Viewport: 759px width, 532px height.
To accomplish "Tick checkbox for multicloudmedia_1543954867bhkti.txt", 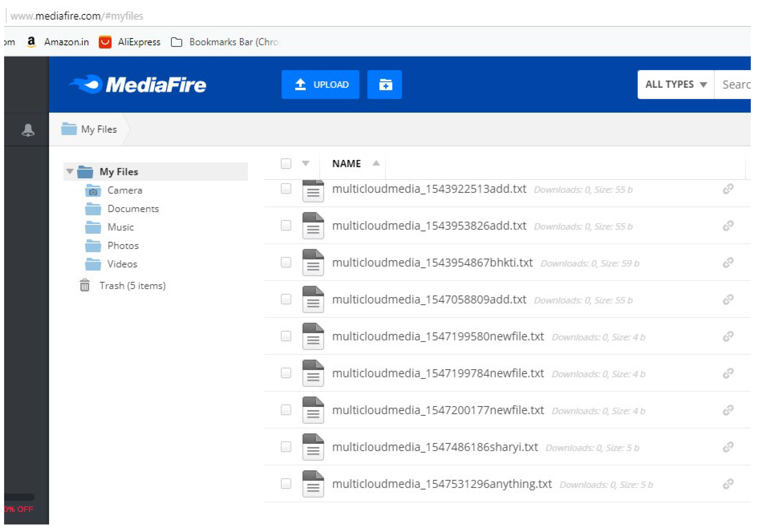I will pos(286,263).
